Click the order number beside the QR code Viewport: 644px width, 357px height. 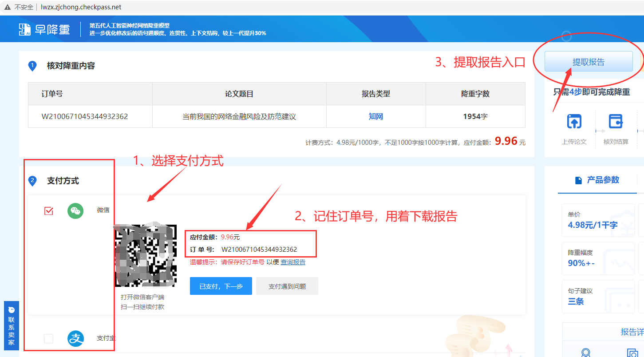[259, 250]
